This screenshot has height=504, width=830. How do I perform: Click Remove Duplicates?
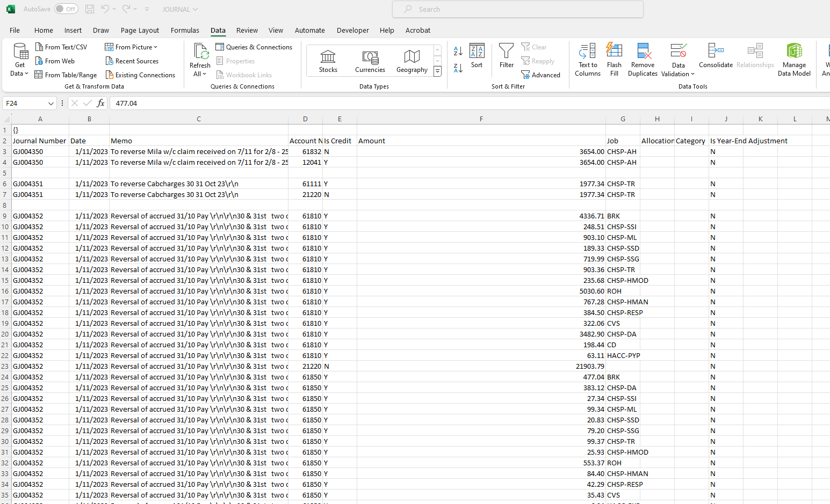tap(643, 60)
